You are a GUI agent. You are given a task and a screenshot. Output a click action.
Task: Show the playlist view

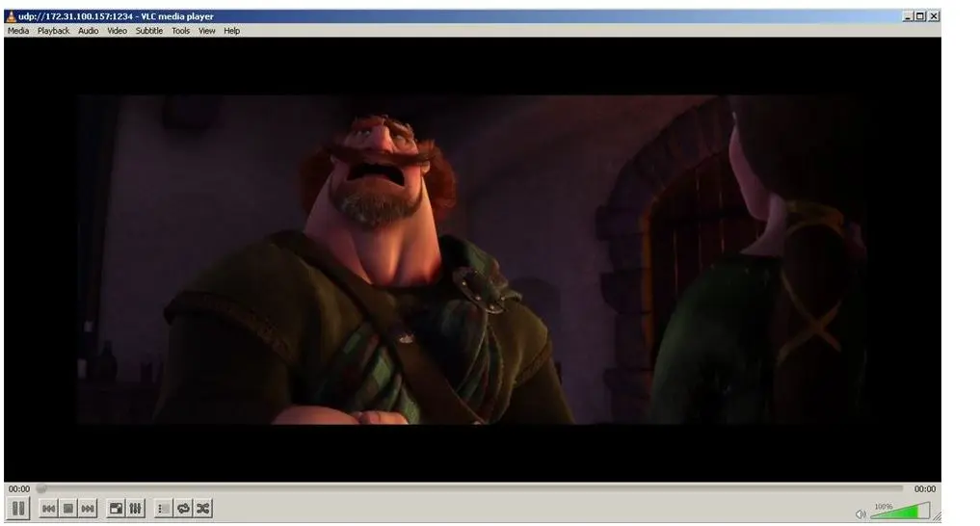(x=163, y=508)
